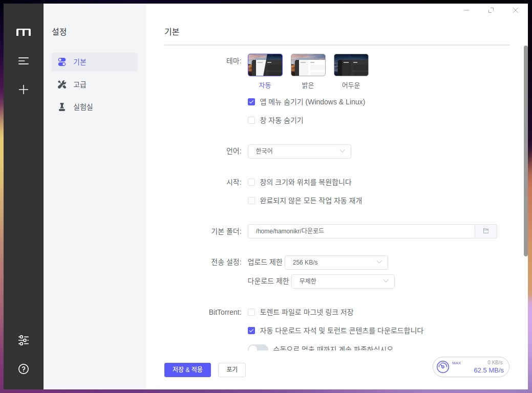Check 완료되지 않은 모든 작업 자동 재개
532x393 pixels.
tap(251, 201)
